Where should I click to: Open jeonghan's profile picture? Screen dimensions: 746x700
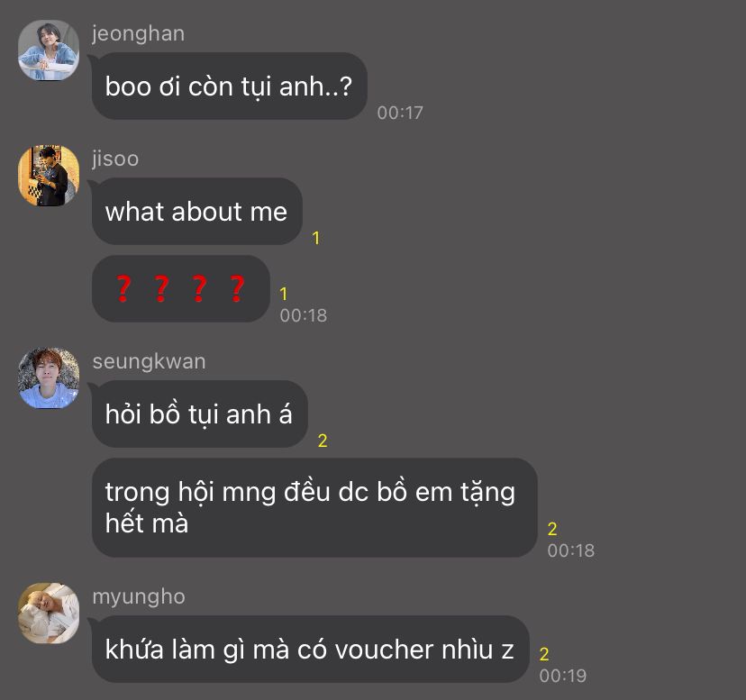click(49, 50)
